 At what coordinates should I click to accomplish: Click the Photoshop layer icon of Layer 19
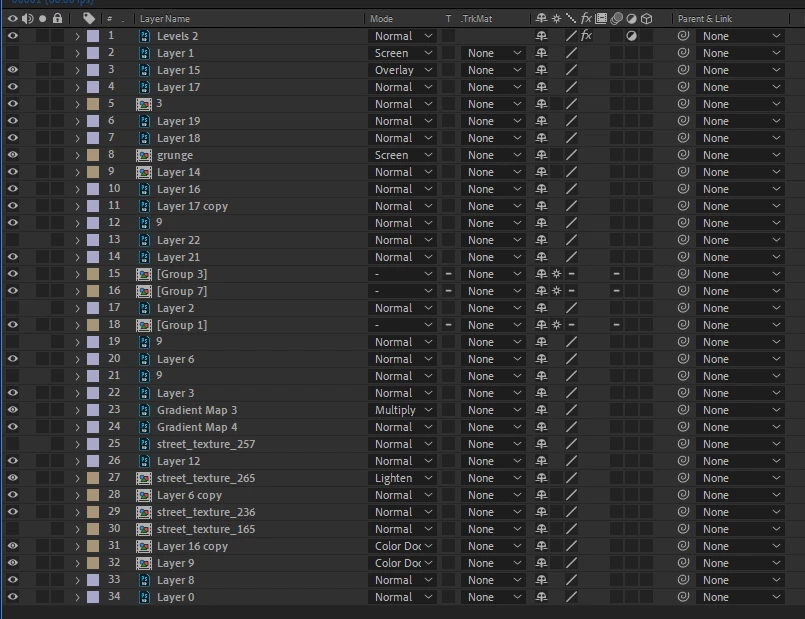coord(145,121)
